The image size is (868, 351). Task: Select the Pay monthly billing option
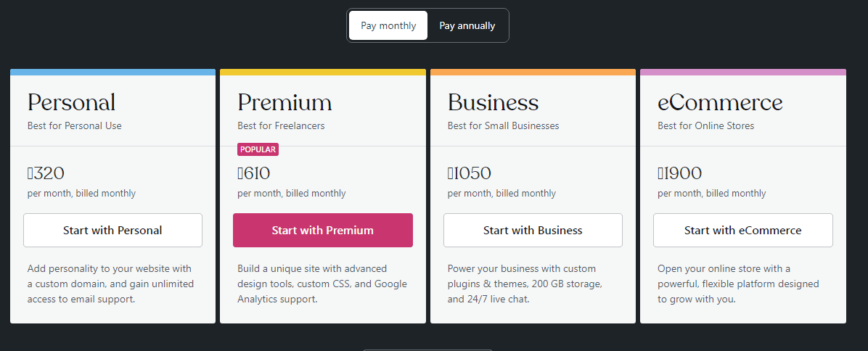(x=388, y=25)
